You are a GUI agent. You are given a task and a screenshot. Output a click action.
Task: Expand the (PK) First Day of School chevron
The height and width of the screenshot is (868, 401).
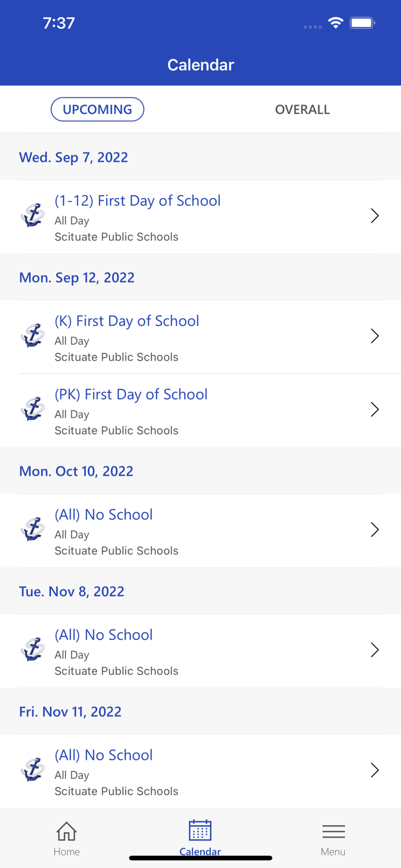[375, 409]
